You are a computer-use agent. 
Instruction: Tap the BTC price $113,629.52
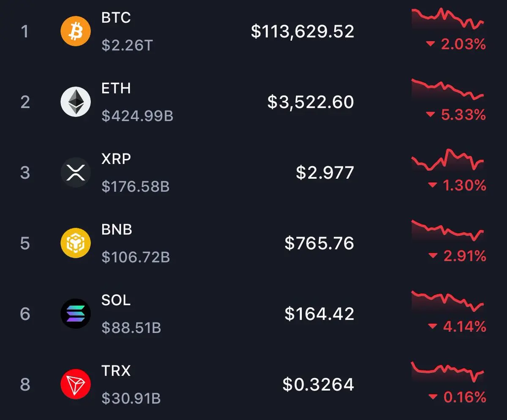click(303, 31)
